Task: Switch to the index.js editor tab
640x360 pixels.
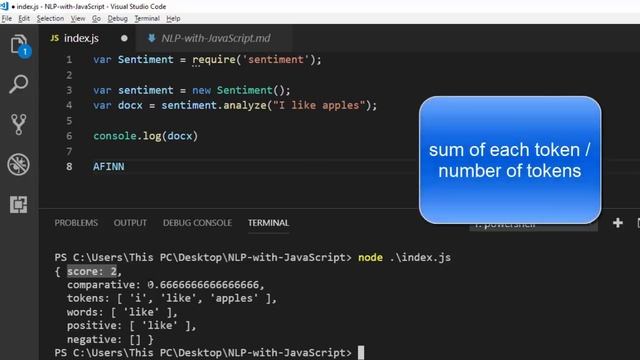Action: tap(87, 38)
